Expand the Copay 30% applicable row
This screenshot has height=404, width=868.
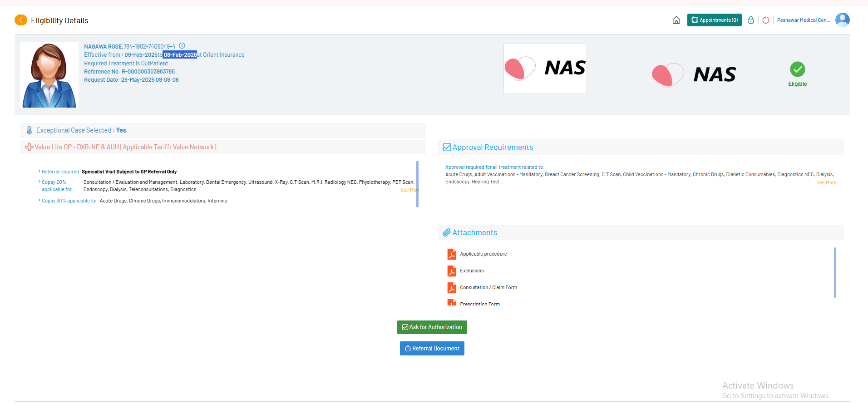coord(39,201)
